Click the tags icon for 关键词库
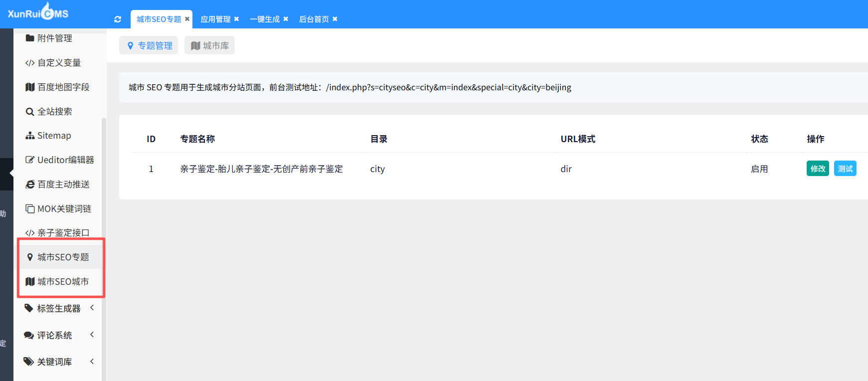The image size is (868, 381). click(x=29, y=362)
